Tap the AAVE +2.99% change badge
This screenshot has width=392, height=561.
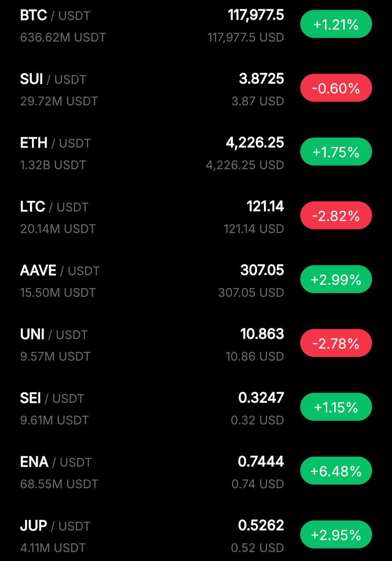(x=336, y=279)
